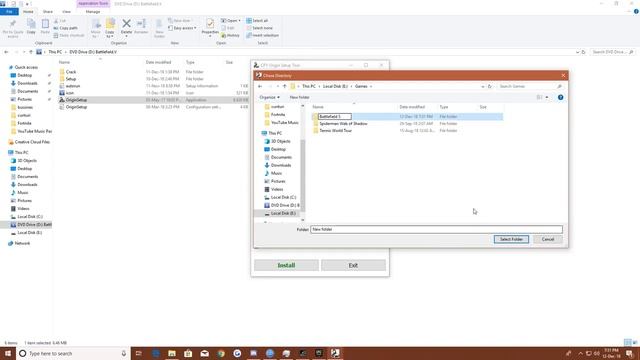
Task: Click the green Install button
Action: point(286,265)
